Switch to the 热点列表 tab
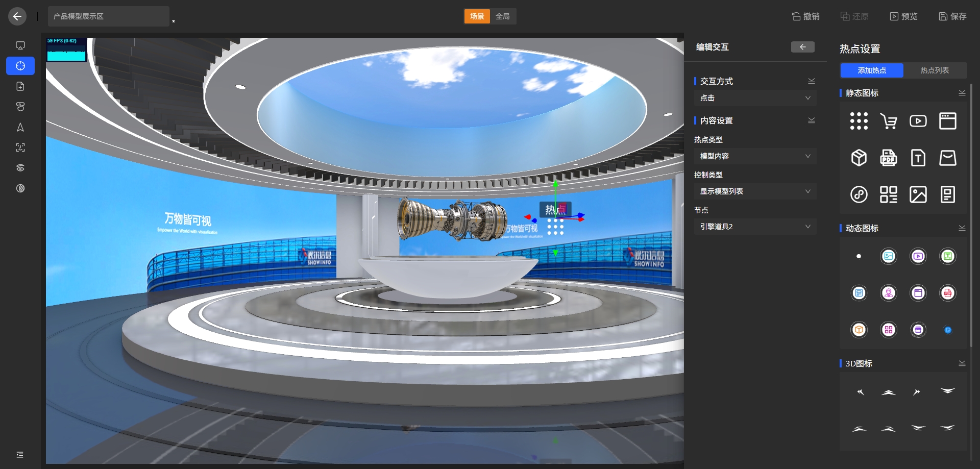 click(x=934, y=70)
